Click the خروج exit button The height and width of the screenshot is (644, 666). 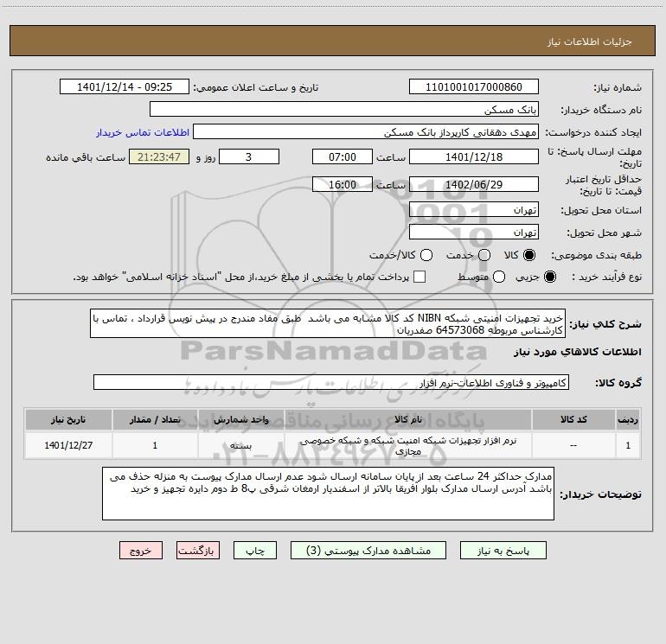coord(140,550)
